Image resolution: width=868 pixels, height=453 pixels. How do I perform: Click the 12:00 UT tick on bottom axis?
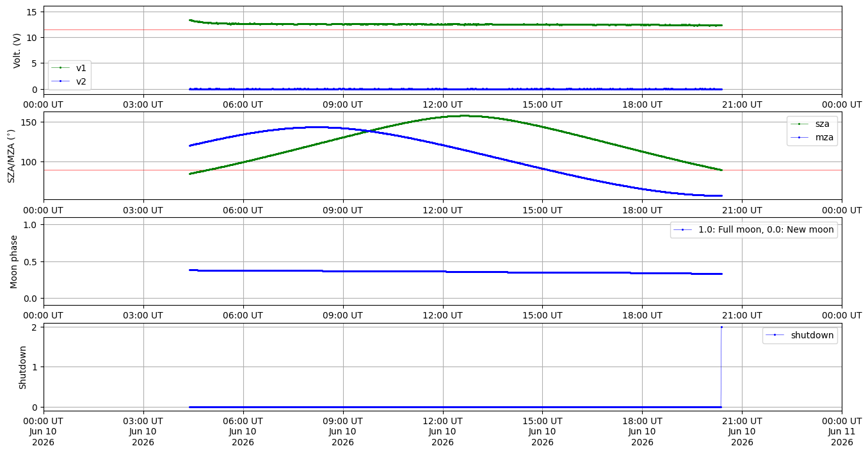coord(442,431)
